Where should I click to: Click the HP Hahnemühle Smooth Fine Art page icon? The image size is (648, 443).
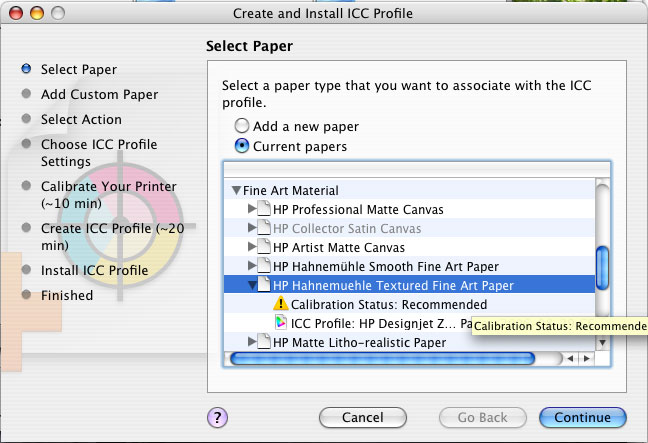(264, 265)
